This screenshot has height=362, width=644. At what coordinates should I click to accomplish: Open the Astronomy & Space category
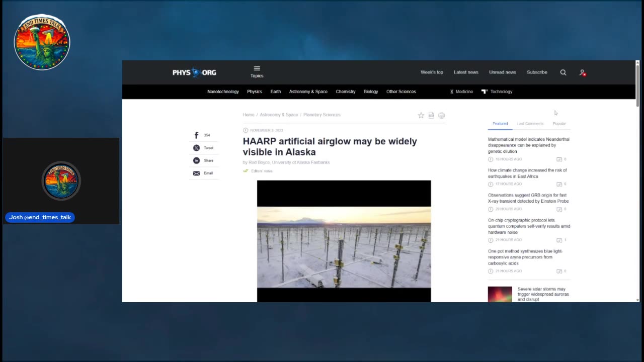click(308, 92)
